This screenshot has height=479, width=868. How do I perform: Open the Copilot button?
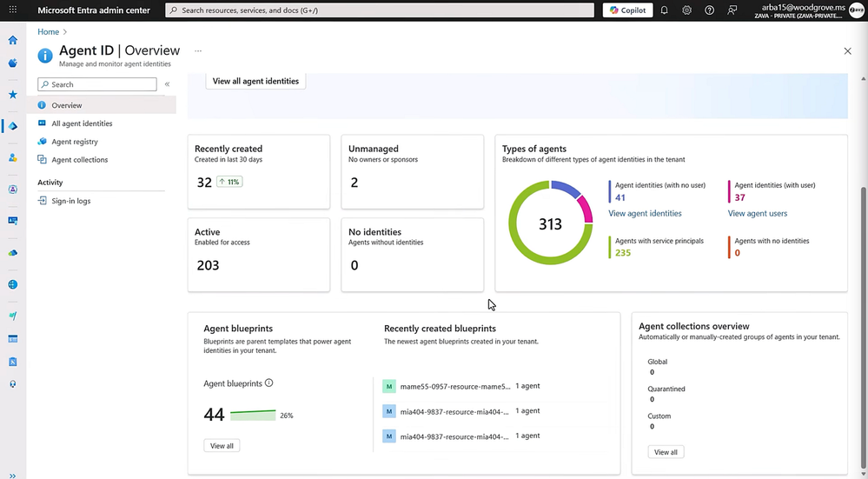(x=627, y=10)
